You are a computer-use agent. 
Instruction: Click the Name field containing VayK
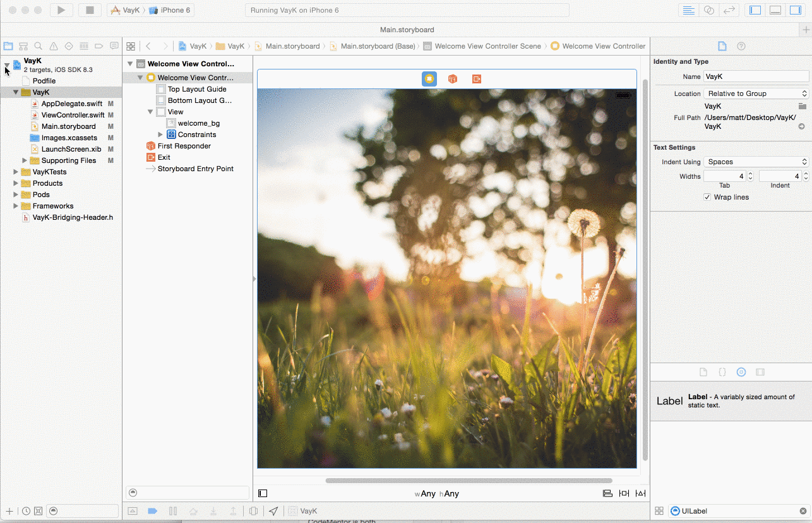[x=756, y=76]
